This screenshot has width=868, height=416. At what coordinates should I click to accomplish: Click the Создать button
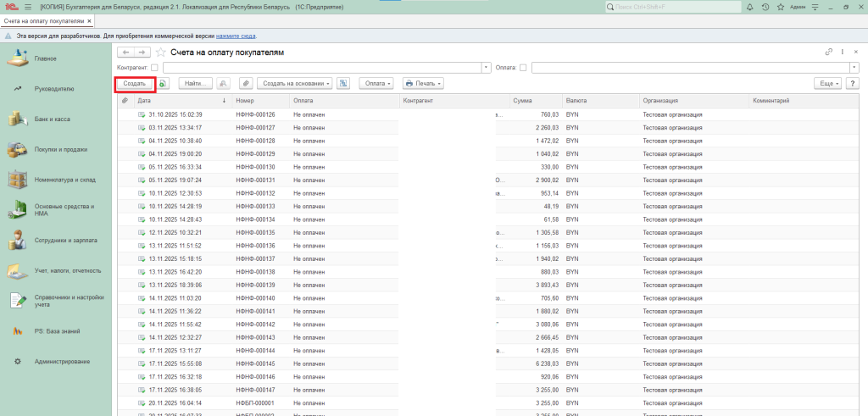(135, 84)
